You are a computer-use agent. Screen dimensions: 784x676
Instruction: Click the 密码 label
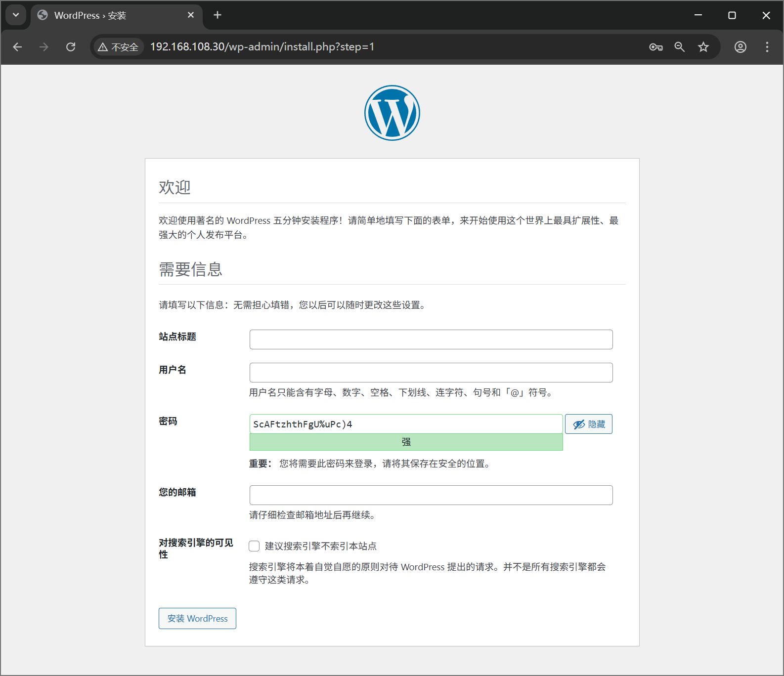pyautogui.click(x=168, y=421)
